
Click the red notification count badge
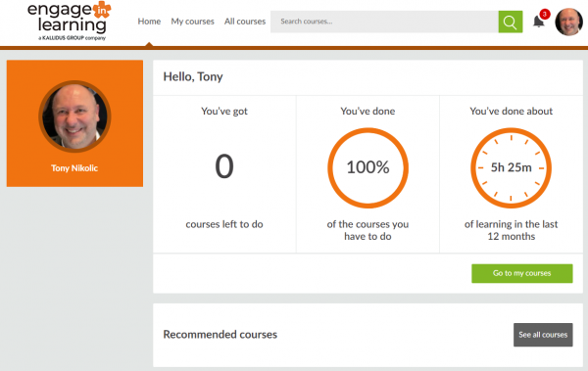pyautogui.click(x=545, y=15)
